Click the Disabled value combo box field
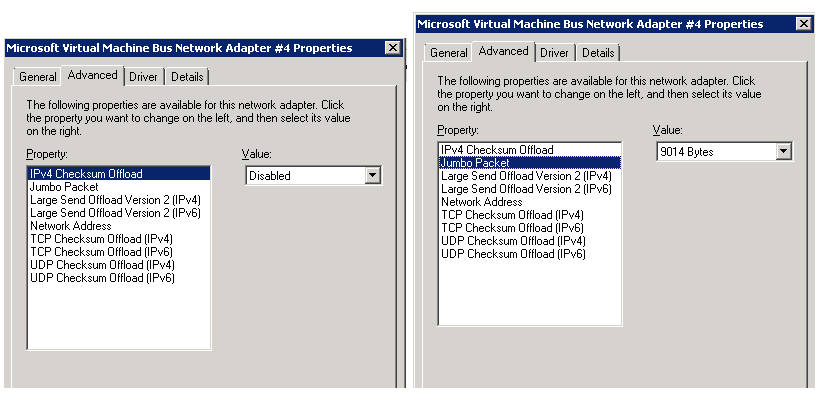The image size is (818, 395). pos(313,176)
